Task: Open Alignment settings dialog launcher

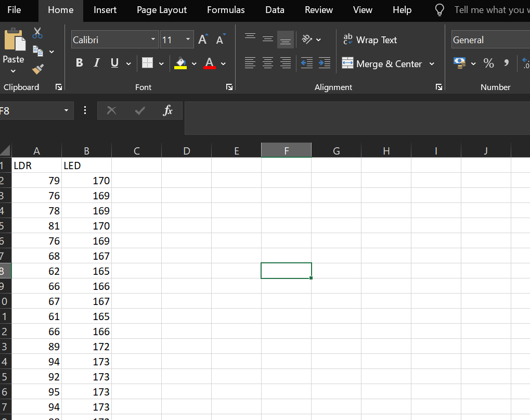Action: click(439, 87)
